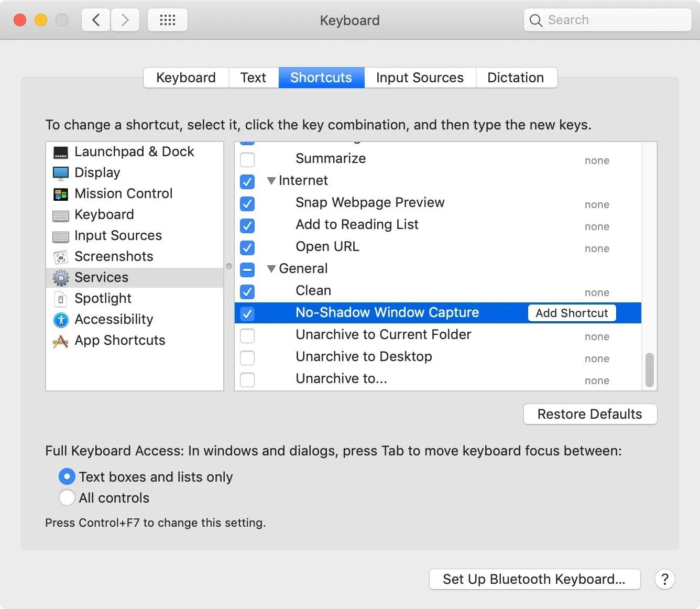Select the All controls radio button
This screenshot has width=700, height=609.
pos(67,497)
